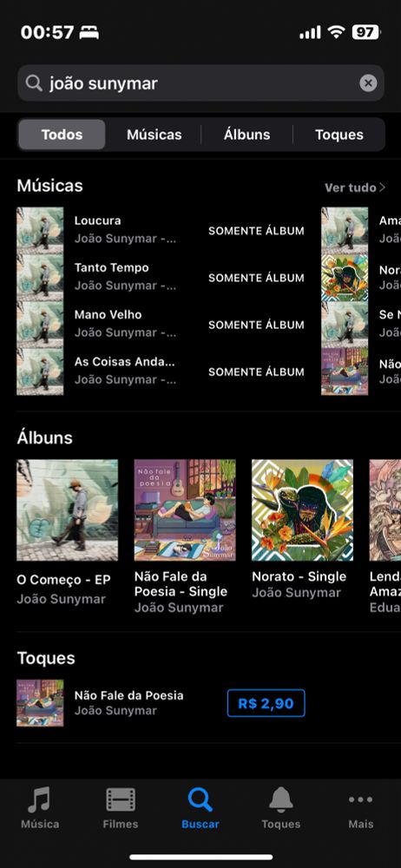Open the Toques bell icon
This screenshot has height=868, width=401.
coord(281,800)
